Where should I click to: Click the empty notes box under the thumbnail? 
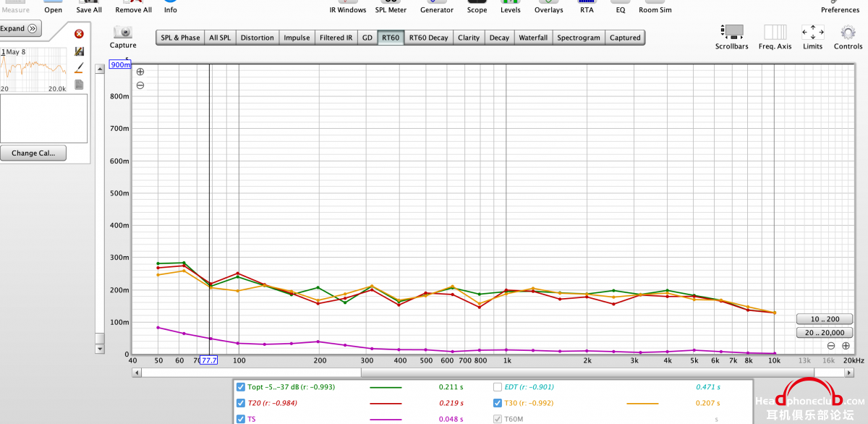pyautogui.click(x=44, y=118)
